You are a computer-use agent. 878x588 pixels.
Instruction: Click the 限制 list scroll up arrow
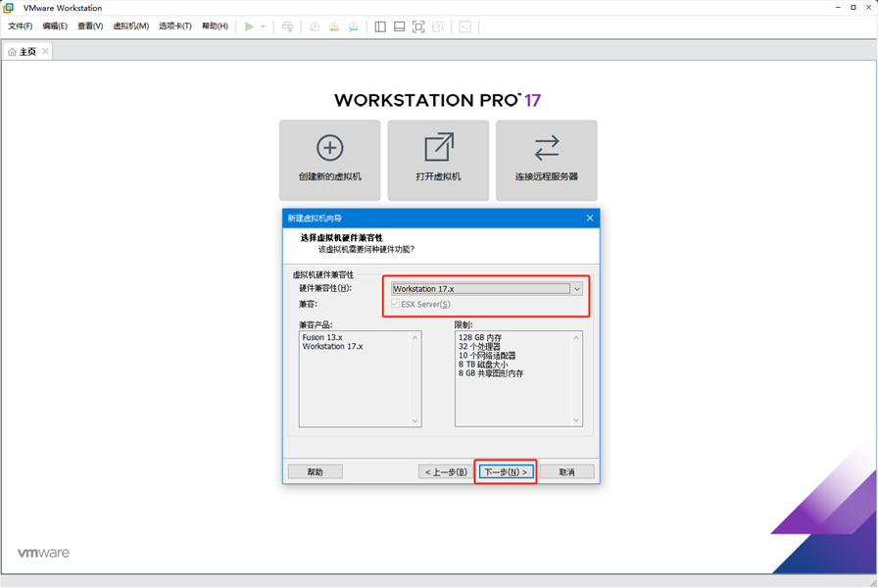(x=576, y=338)
